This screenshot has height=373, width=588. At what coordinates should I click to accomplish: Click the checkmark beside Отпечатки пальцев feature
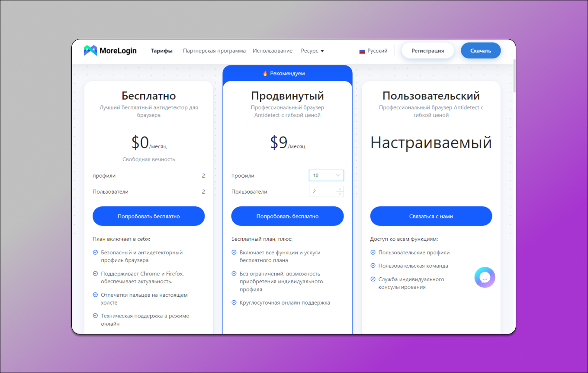(x=96, y=295)
